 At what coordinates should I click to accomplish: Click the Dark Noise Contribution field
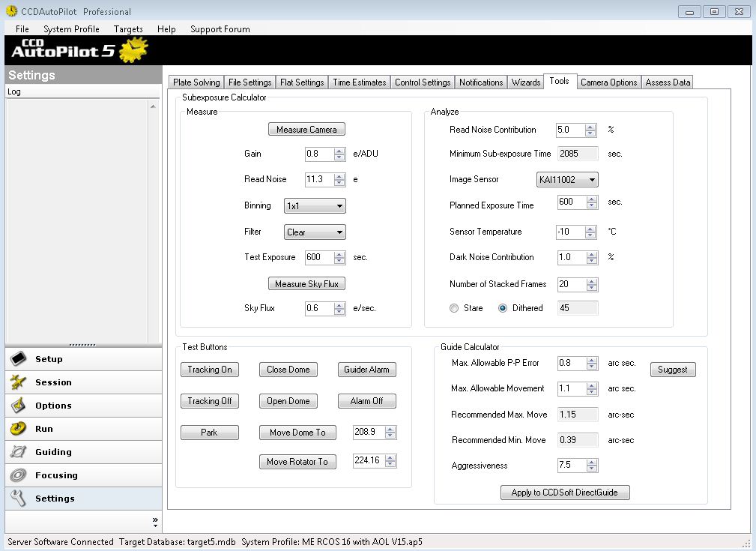(x=572, y=257)
